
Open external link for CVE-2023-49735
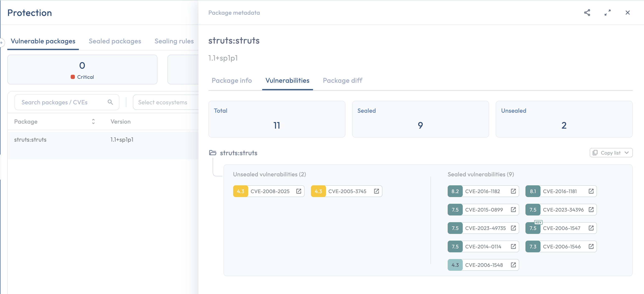pyautogui.click(x=513, y=228)
